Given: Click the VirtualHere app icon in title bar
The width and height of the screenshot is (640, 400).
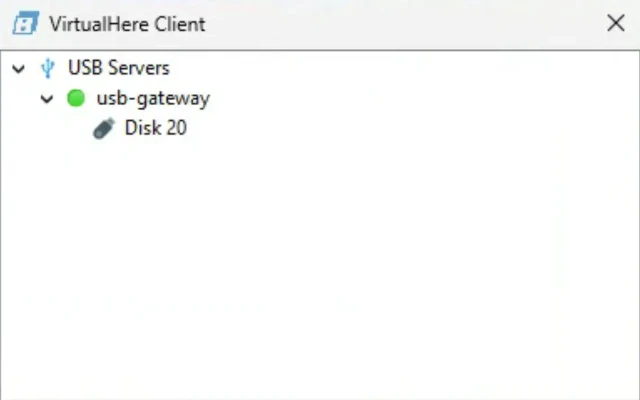Looking at the screenshot, I should tap(25, 23).
